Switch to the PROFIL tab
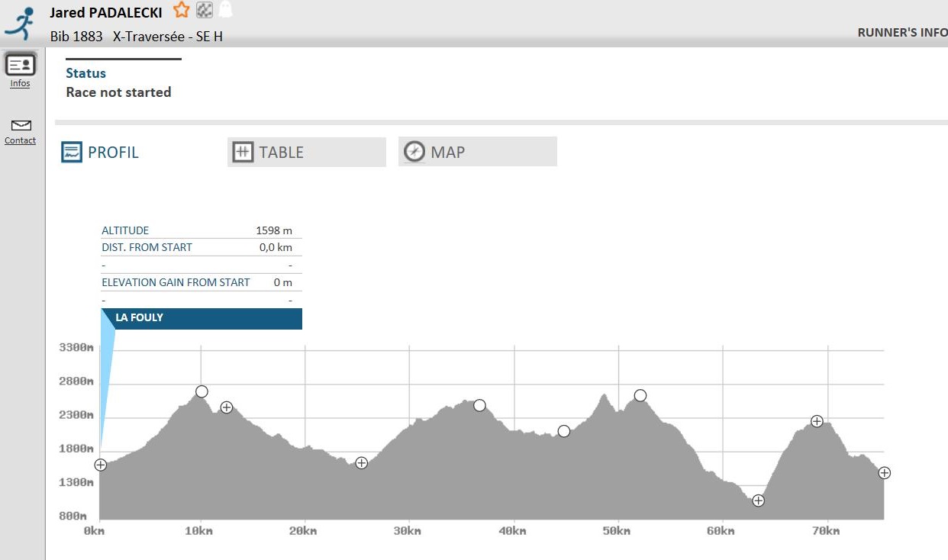The height and width of the screenshot is (560, 948). pyautogui.click(x=100, y=152)
